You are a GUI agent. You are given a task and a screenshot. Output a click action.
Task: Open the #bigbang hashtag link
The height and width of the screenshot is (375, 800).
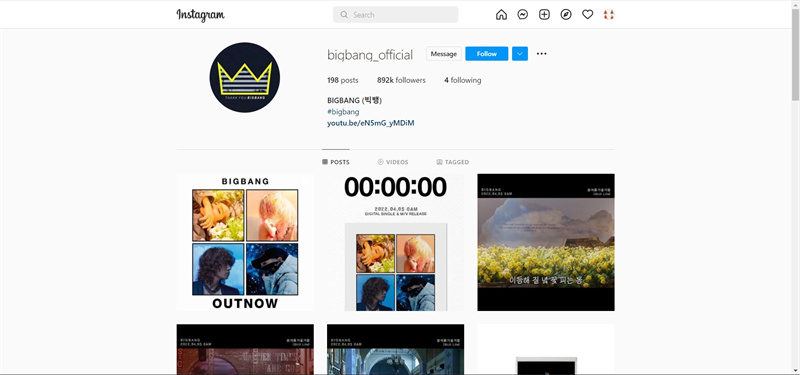tap(343, 112)
